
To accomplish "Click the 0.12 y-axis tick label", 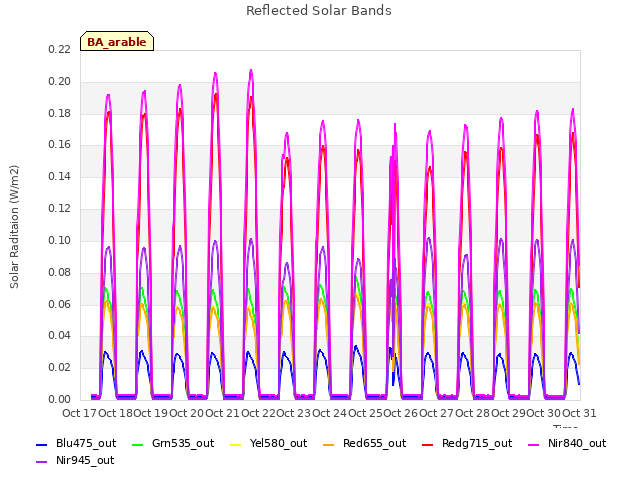I will click(60, 208).
